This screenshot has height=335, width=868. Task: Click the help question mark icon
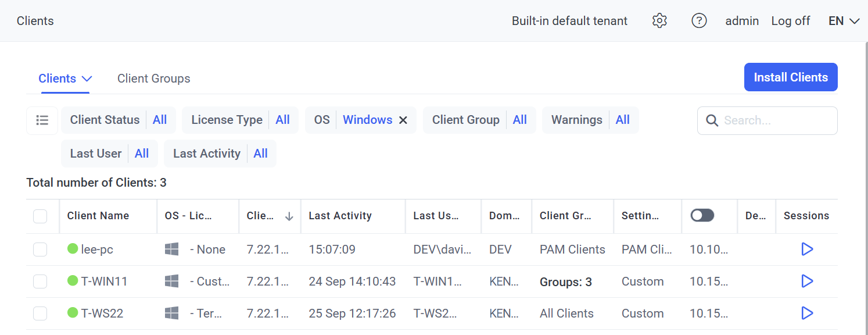click(699, 21)
